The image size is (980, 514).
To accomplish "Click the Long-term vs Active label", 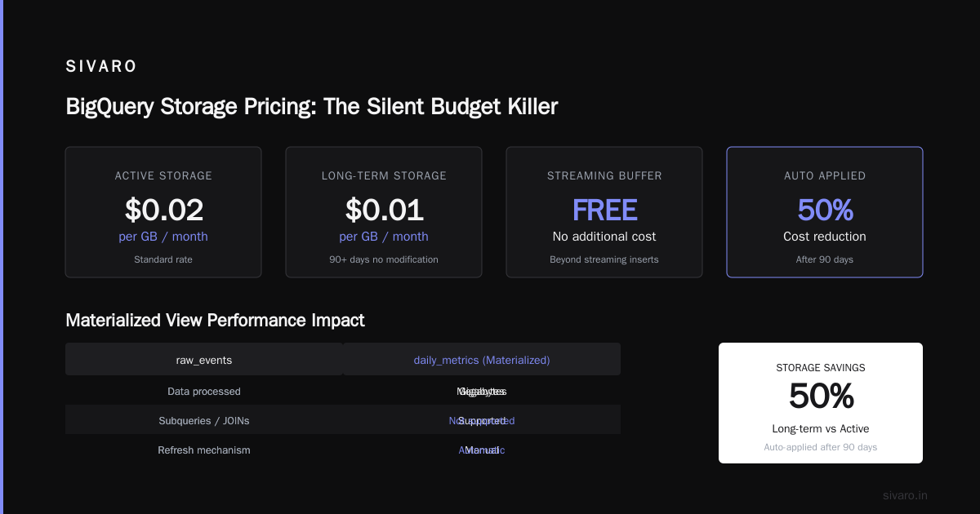I will coord(821,429).
